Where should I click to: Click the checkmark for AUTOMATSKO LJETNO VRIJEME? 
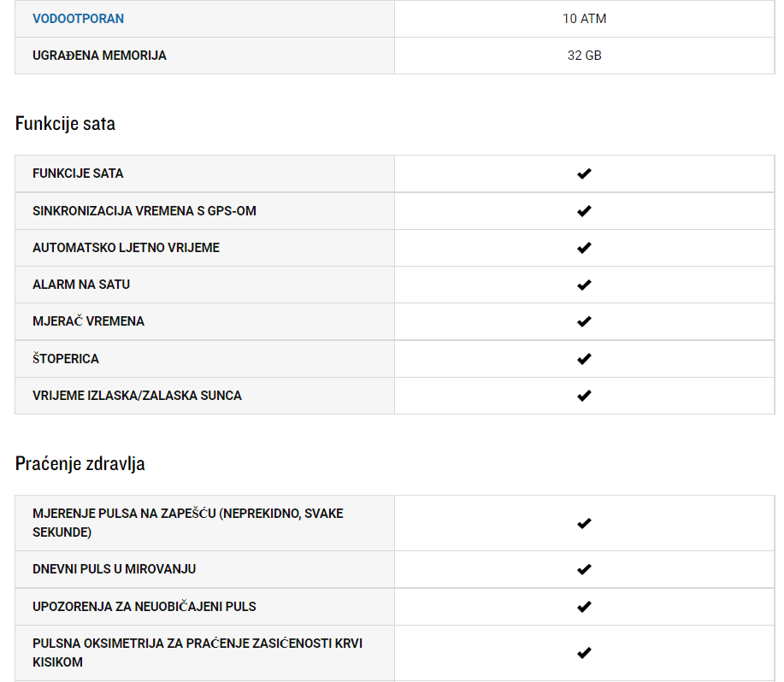coord(584,248)
